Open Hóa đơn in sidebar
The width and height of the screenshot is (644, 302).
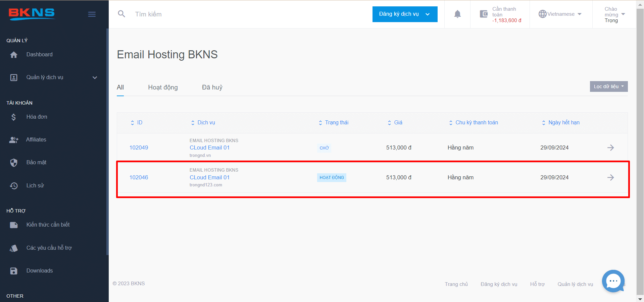(37, 117)
